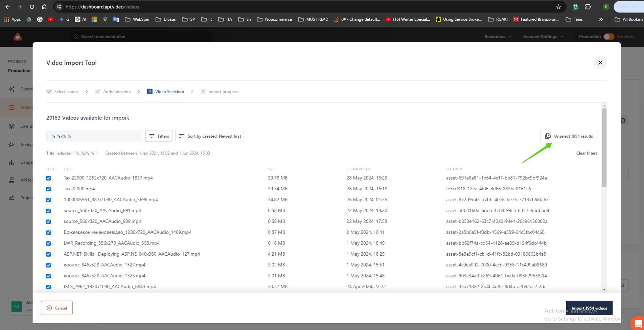Show more bookmarks with the chevron
Viewport: 644px width, 330px height.
click(x=601, y=19)
